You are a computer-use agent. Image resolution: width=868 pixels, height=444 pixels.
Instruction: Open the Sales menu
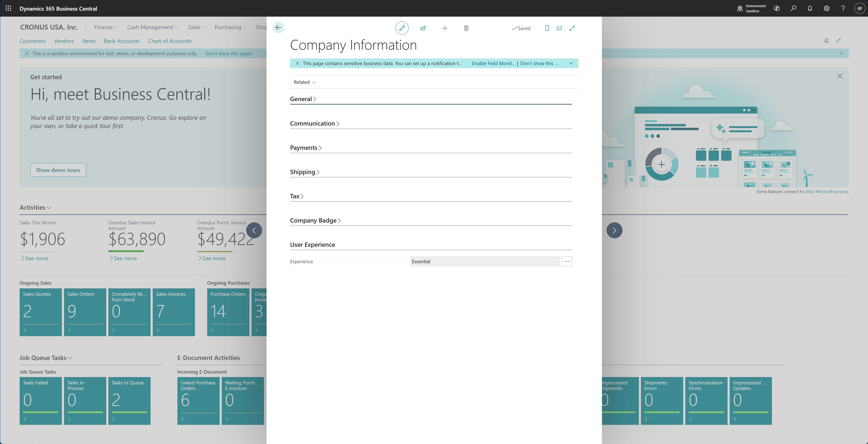click(197, 27)
